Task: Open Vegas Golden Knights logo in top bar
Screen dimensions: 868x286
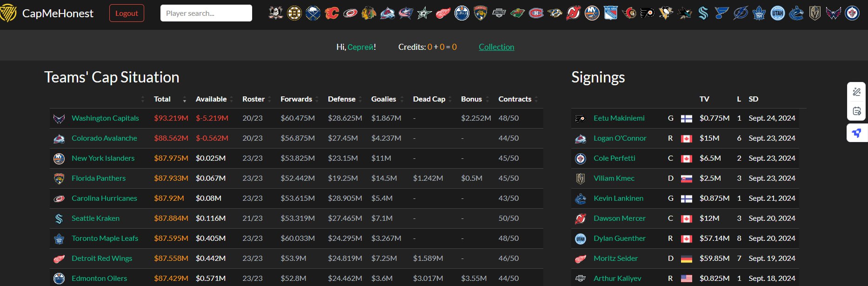Action: [x=815, y=13]
